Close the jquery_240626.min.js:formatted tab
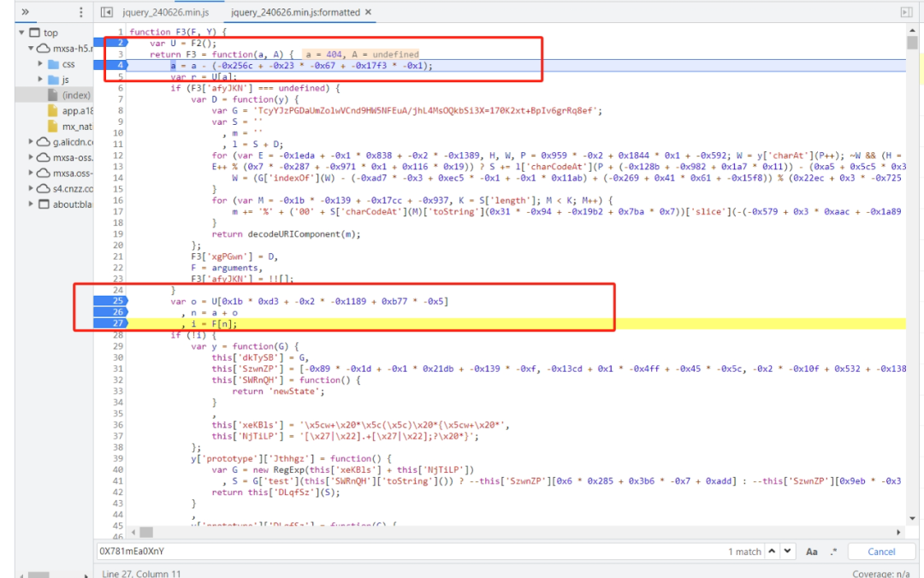Image resolution: width=924 pixels, height=578 pixels. click(368, 12)
